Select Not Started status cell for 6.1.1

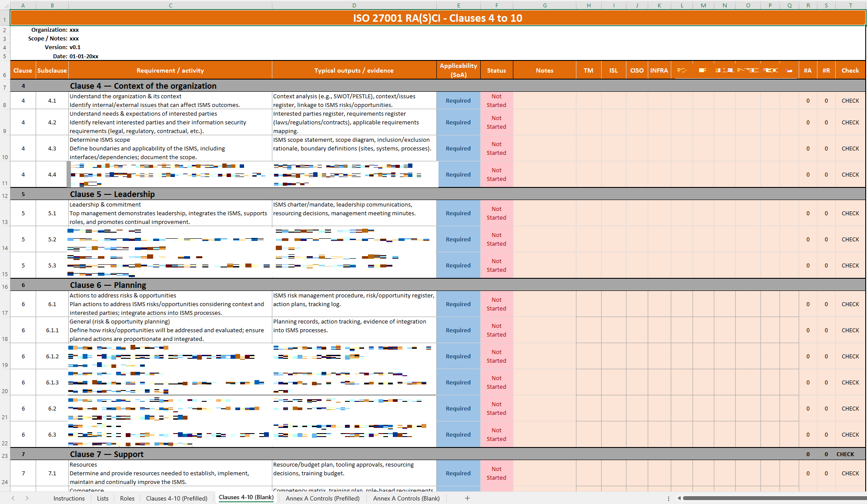point(496,330)
